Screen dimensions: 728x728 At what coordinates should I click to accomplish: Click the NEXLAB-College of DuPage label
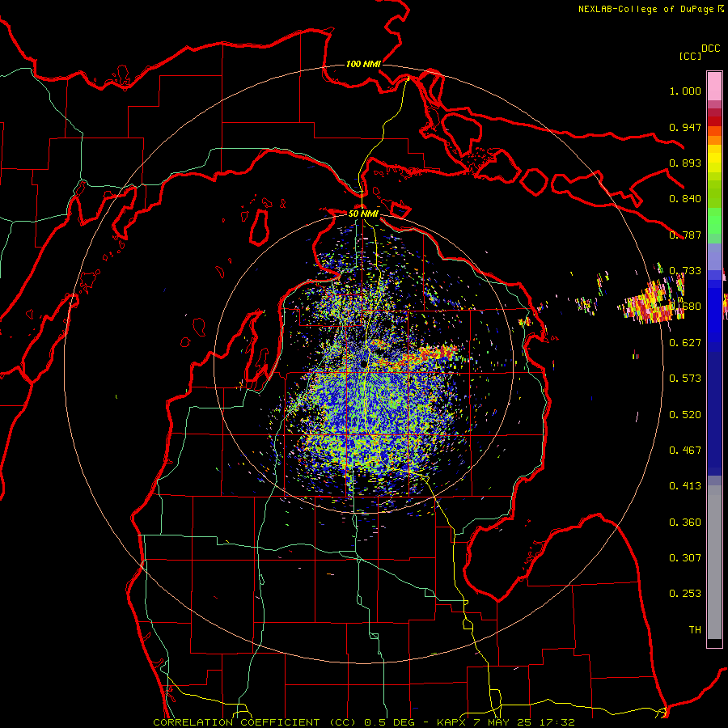(x=650, y=9)
